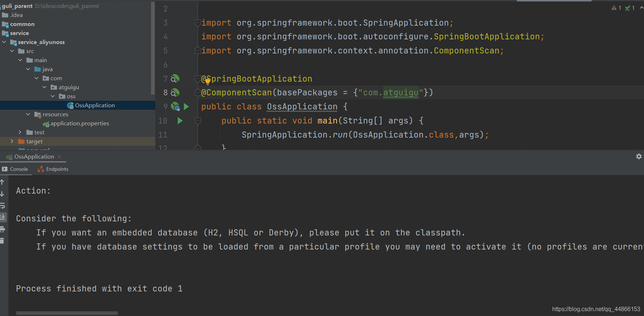Click the Spring bean gutter icon on line 7

(175, 79)
